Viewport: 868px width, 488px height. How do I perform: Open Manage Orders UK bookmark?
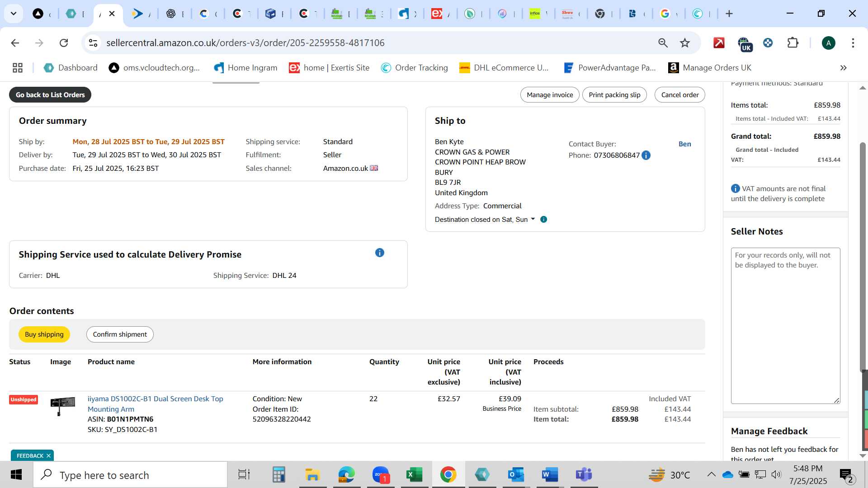(710, 68)
